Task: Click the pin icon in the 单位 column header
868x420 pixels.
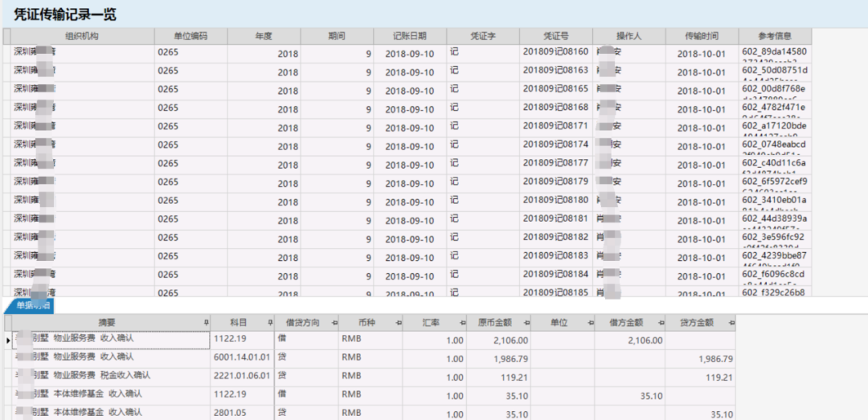Action: (x=590, y=323)
